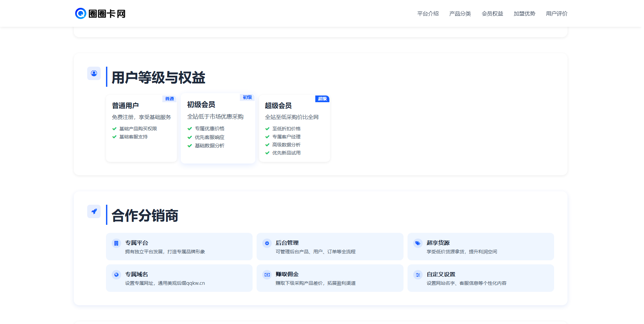Click the 圈圈卡网 logo icon
644x324 pixels.
point(80,13)
